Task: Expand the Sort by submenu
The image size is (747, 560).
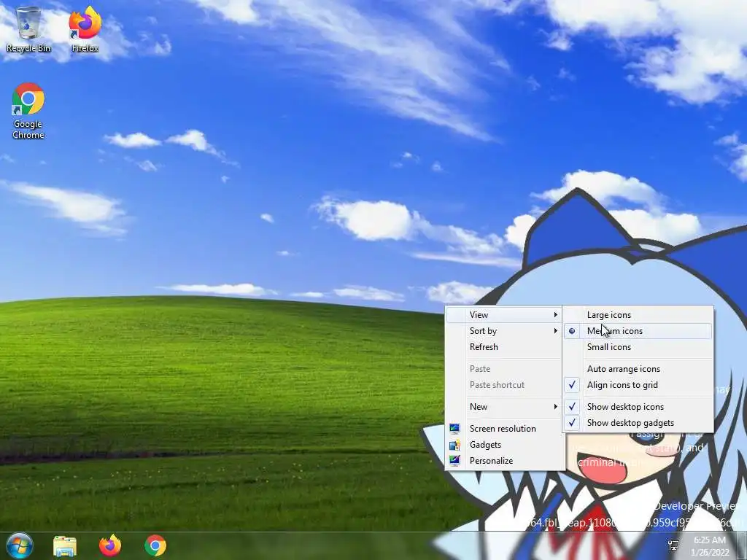Action: pos(503,331)
